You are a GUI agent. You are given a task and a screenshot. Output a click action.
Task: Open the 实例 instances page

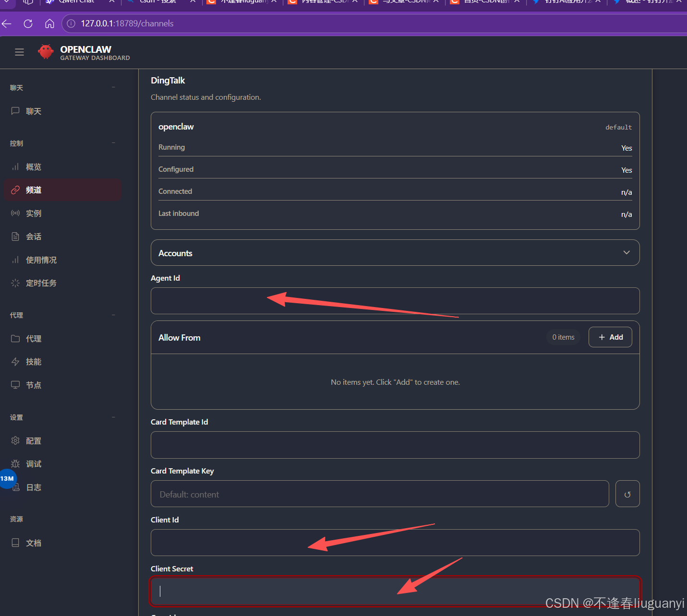coord(62,213)
